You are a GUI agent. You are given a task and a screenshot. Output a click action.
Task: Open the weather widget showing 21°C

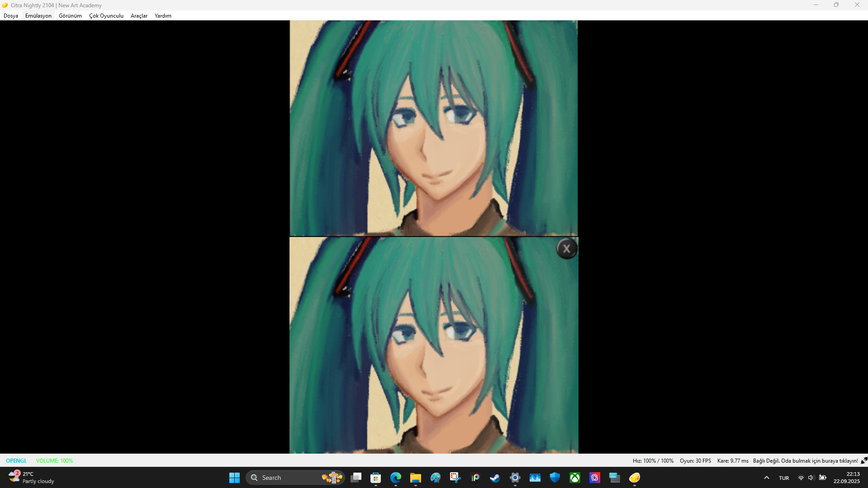click(32, 478)
